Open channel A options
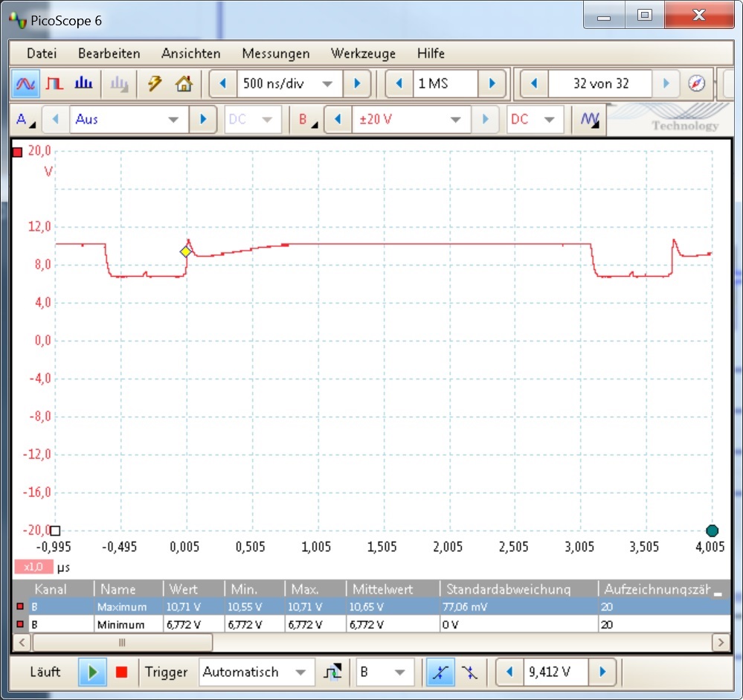This screenshot has width=743, height=700. (25, 120)
